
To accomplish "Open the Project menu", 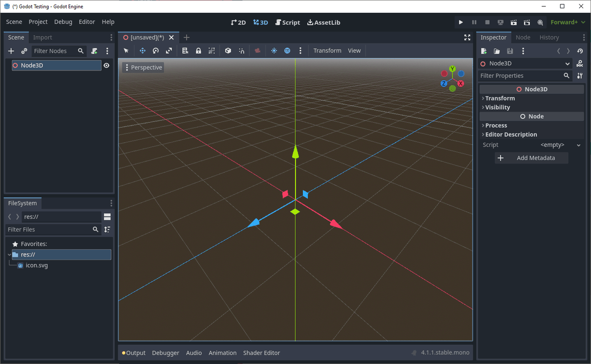I will pyautogui.click(x=38, y=22).
